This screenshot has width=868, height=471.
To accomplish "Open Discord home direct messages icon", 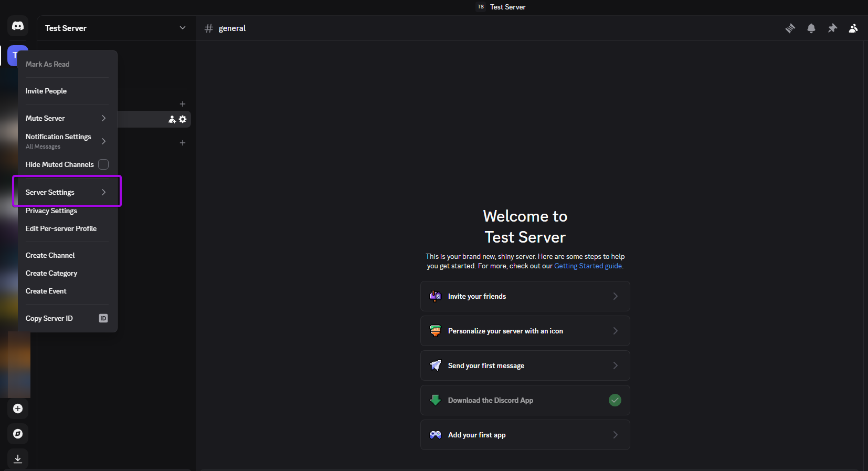I will (x=18, y=26).
